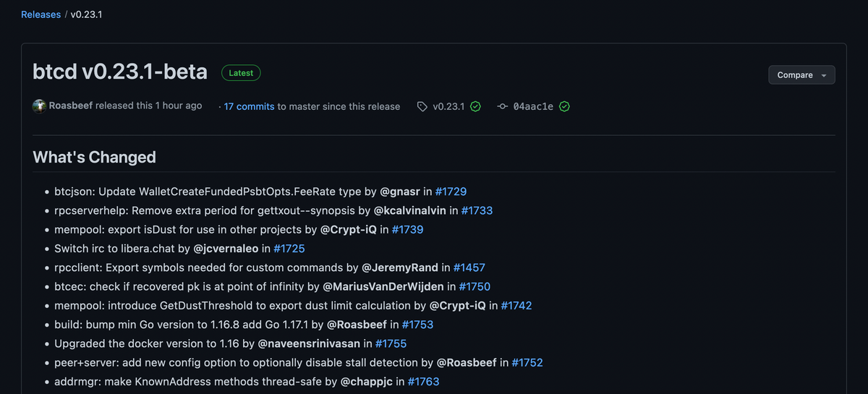Open the v0.23.1 tag link
868x394 pixels.
(x=448, y=106)
